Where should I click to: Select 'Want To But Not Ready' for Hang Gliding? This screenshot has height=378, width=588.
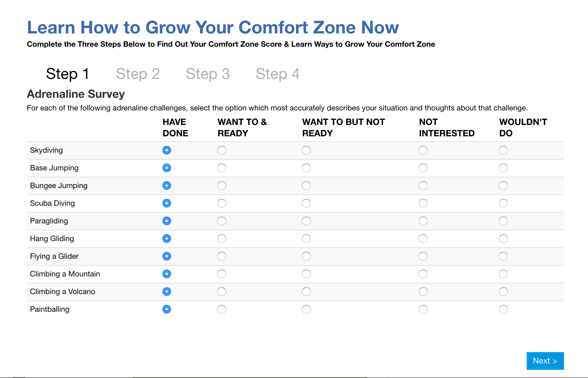[x=306, y=239]
